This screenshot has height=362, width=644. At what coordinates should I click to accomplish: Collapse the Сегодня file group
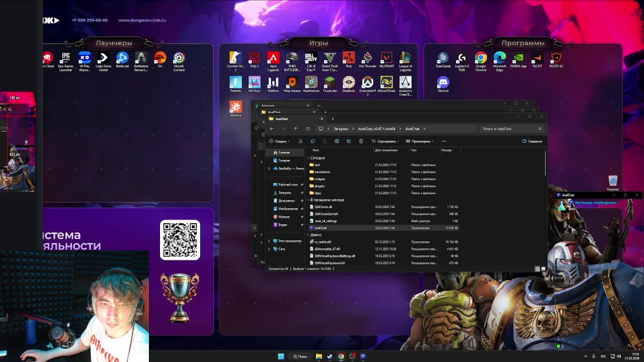click(308, 158)
